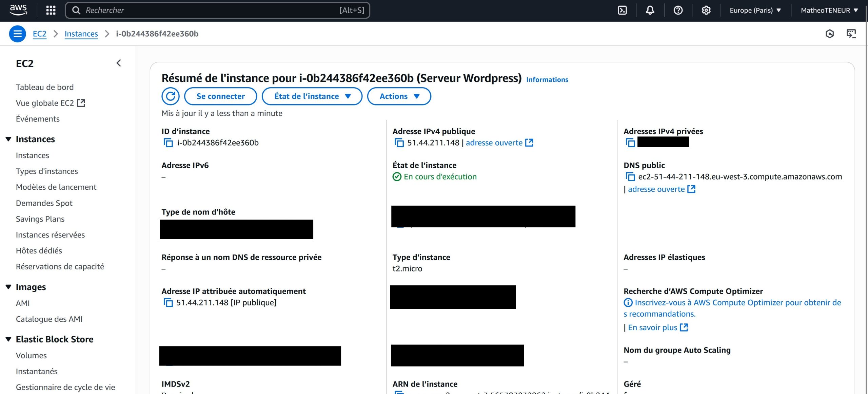Collapse the Instances sidebar section
This screenshot has width=868, height=394.
pos(8,139)
